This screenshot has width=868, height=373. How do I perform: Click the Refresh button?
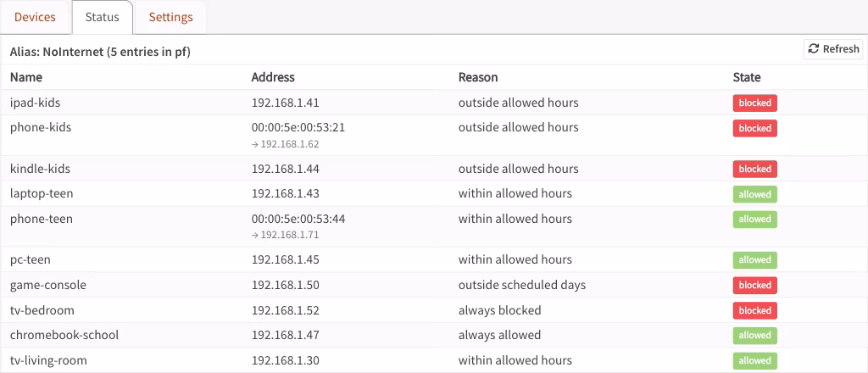click(833, 48)
